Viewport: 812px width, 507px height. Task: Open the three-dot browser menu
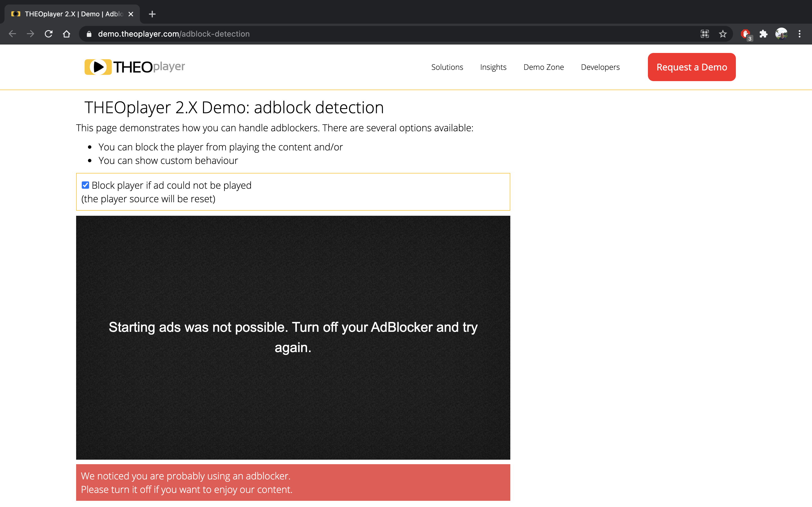pos(800,34)
